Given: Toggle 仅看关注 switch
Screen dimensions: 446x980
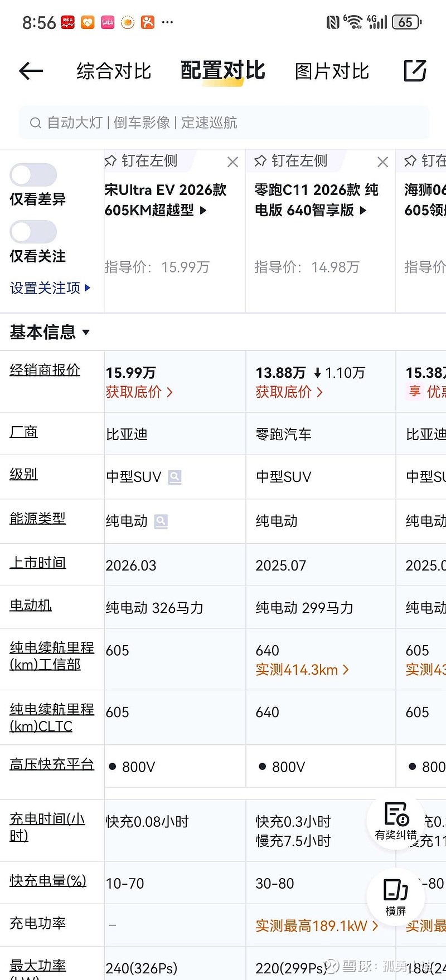Looking at the screenshot, I should tap(33, 232).
